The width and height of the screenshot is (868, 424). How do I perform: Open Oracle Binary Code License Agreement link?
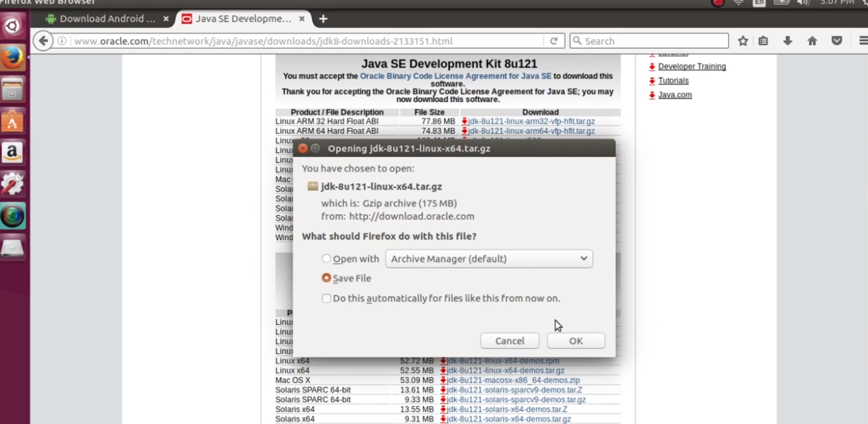point(456,76)
